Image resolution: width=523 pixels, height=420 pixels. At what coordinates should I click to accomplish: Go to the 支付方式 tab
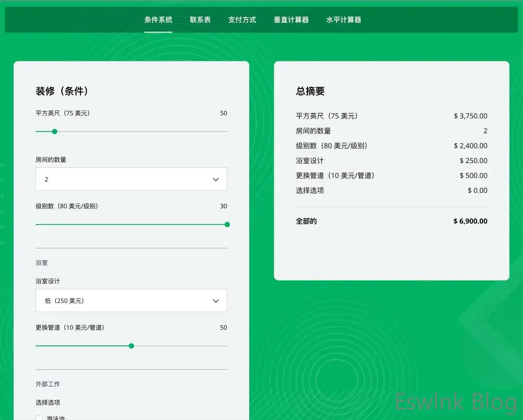point(242,20)
